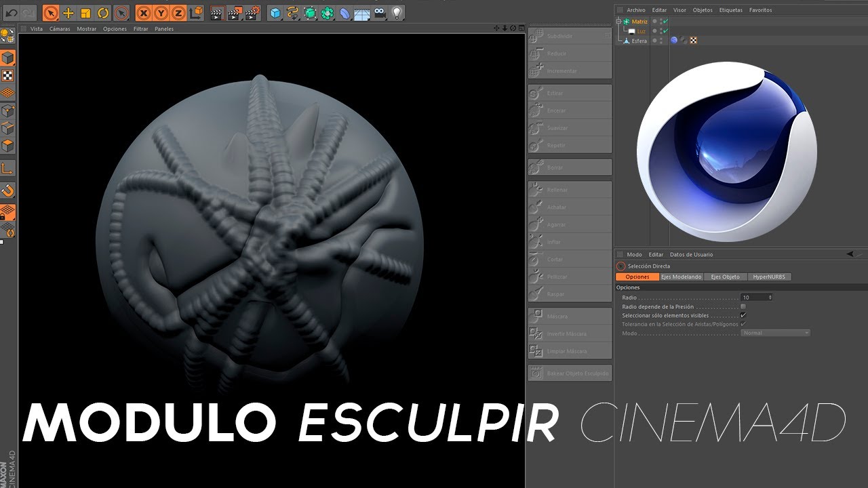Screen dimensions: 868x488
Task: Open the deformer objects icon
Action: click(345, 12)
